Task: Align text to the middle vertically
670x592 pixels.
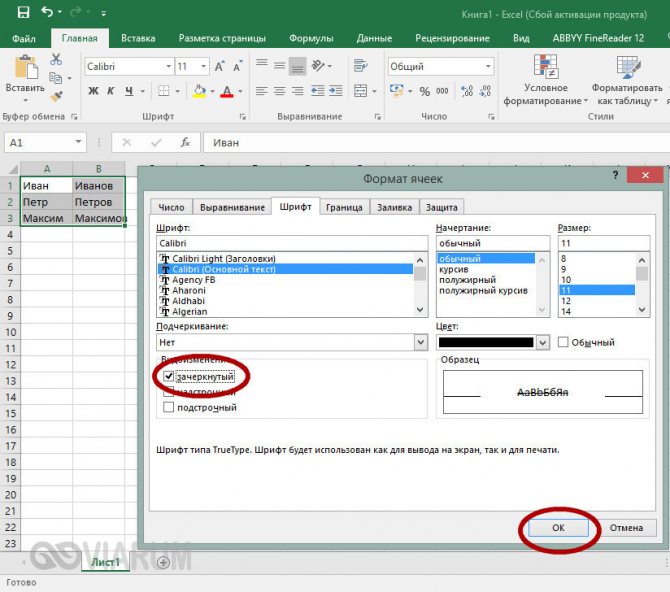Action: tap(279, 65)
